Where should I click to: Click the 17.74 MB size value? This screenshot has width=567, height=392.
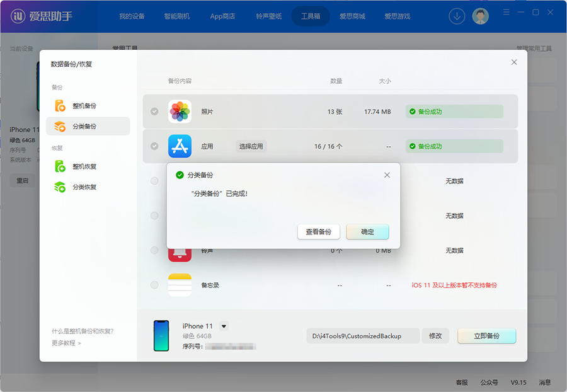(377, 112)
